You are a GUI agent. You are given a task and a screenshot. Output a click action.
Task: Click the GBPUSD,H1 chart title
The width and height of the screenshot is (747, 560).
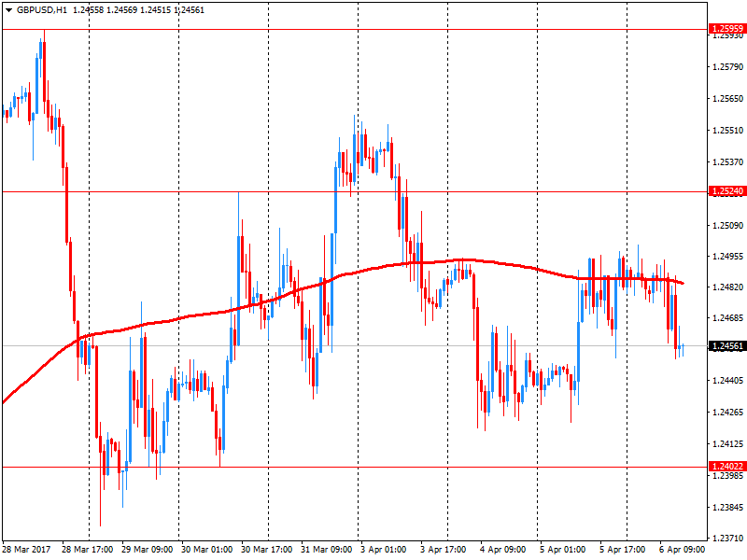(42, 10)
